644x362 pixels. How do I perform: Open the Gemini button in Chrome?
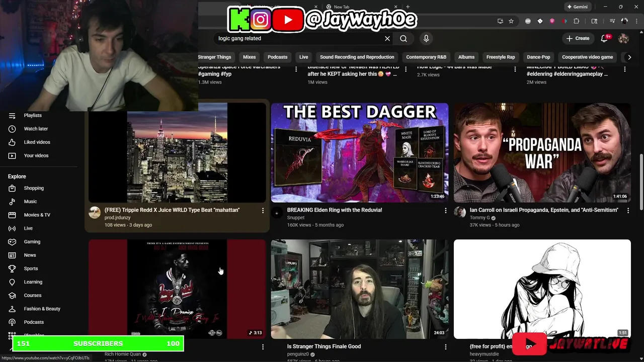pos(577,7)
